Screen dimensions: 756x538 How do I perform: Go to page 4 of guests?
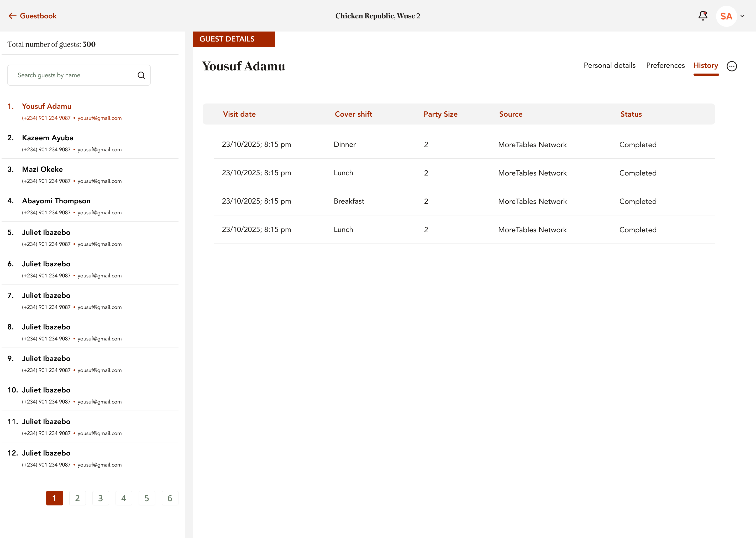pyautogui.click(x=124, y=498)
